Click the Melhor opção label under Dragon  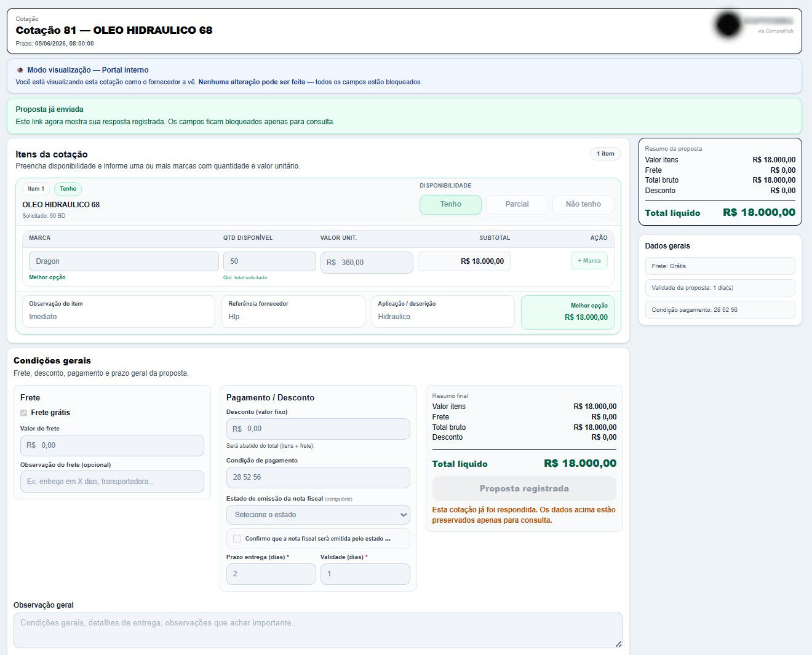tap(47, 277)
